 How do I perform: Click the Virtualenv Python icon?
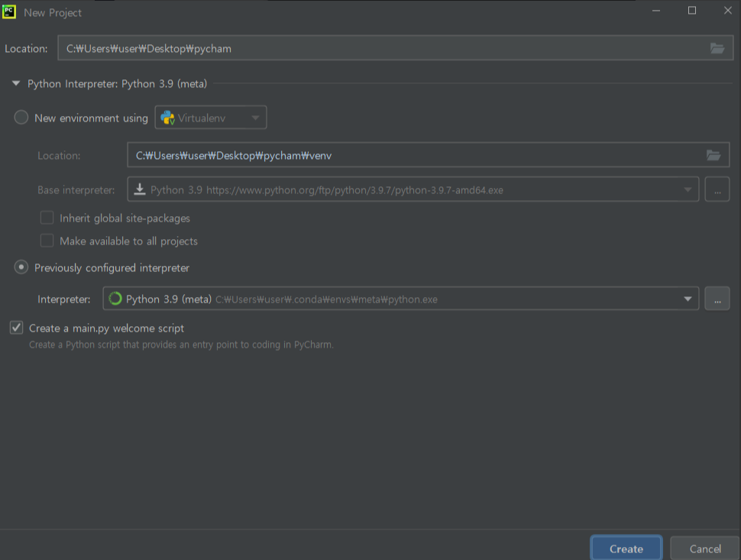(x=167, y=118)
